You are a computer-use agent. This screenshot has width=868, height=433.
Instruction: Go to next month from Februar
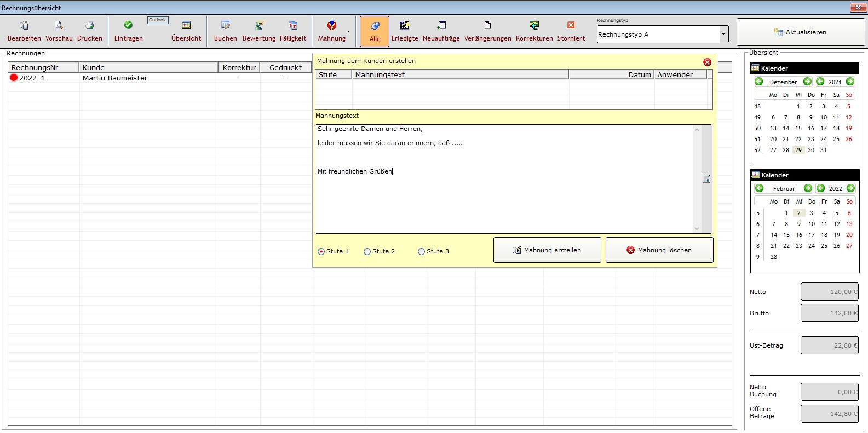click(808, 188)
